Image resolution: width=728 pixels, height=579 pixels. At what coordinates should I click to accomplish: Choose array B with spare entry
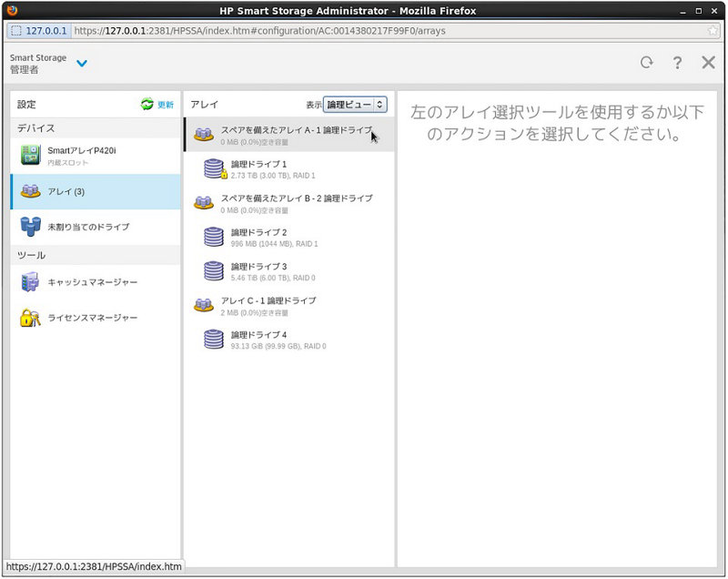tap(289, 203)
